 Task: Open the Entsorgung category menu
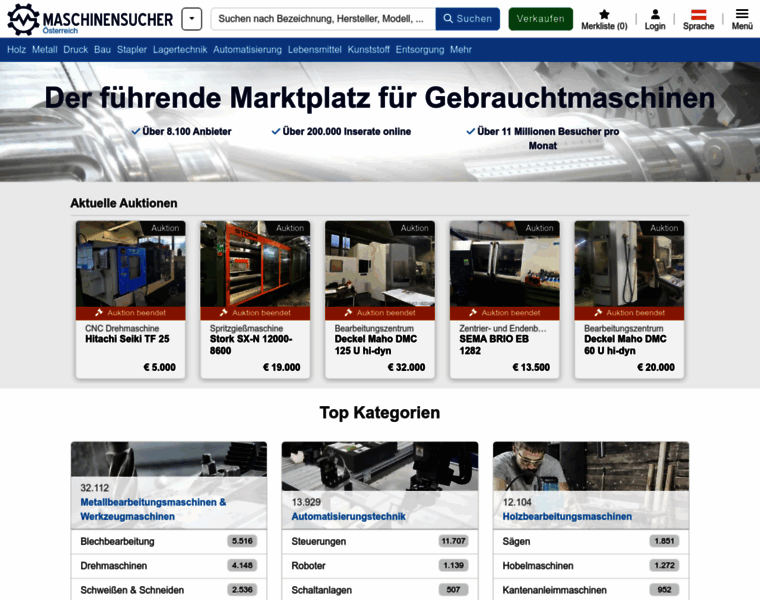(x=420, y=49)
